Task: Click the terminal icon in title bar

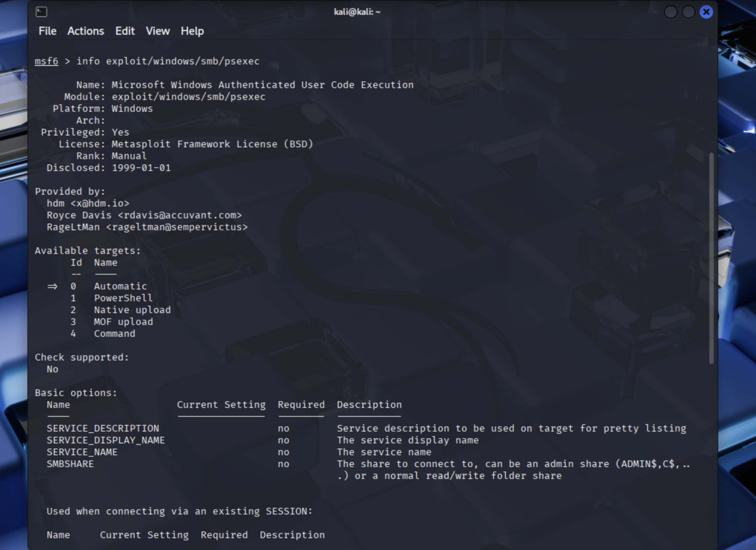Action: [41, 12]
